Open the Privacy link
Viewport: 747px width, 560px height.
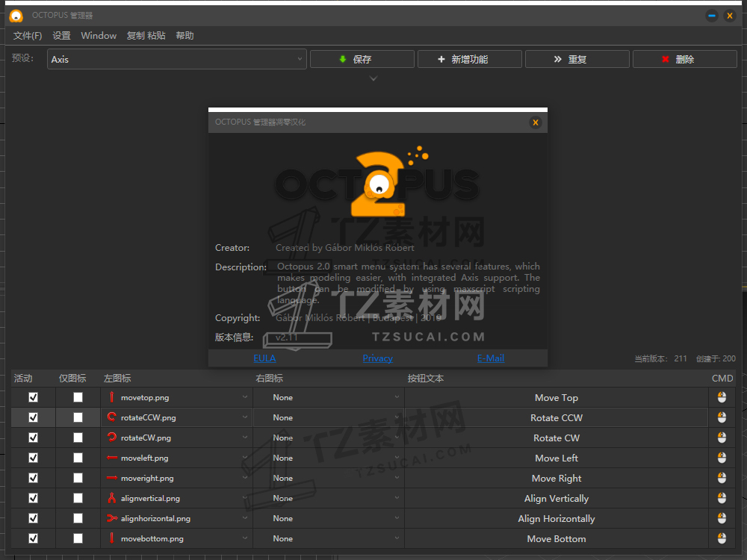click(x=377, y=358)
